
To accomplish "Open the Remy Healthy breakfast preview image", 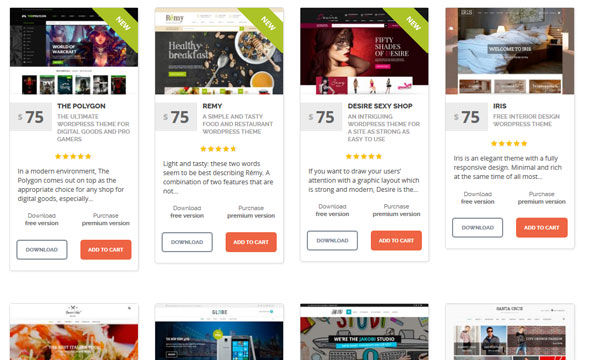I will (x=219, y=51).
